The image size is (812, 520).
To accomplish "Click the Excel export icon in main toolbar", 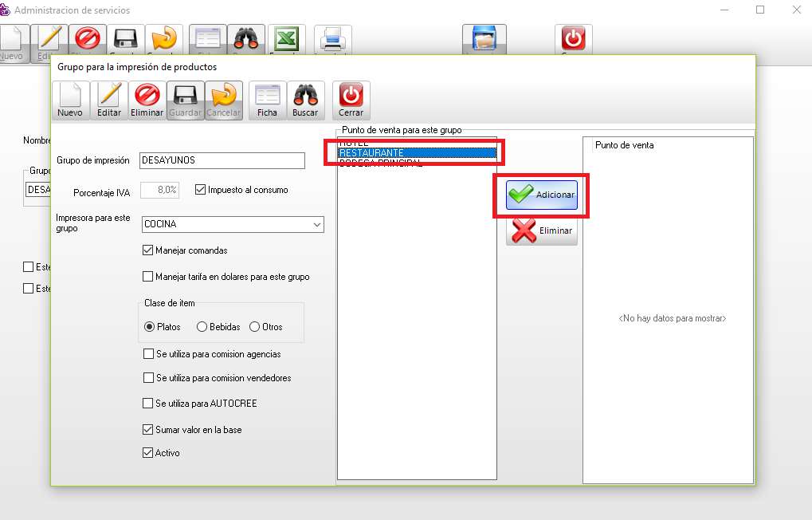I will [x=286, y=39].
